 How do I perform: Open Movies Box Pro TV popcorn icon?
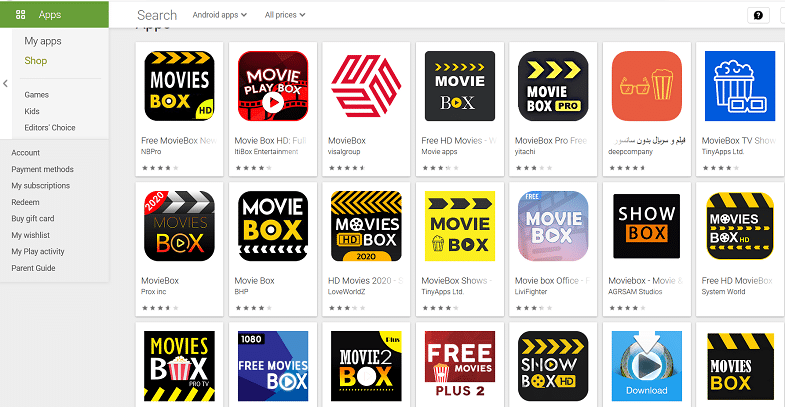[x=179, y=366]
